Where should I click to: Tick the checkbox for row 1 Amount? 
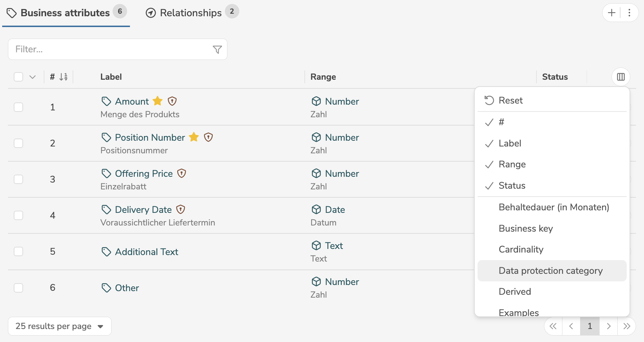coord(18,107)
